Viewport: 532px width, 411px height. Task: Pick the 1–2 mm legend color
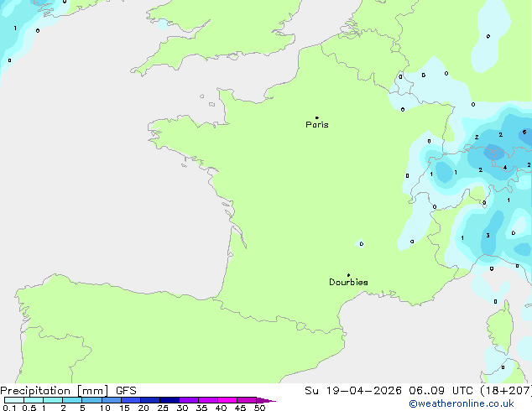53,400
